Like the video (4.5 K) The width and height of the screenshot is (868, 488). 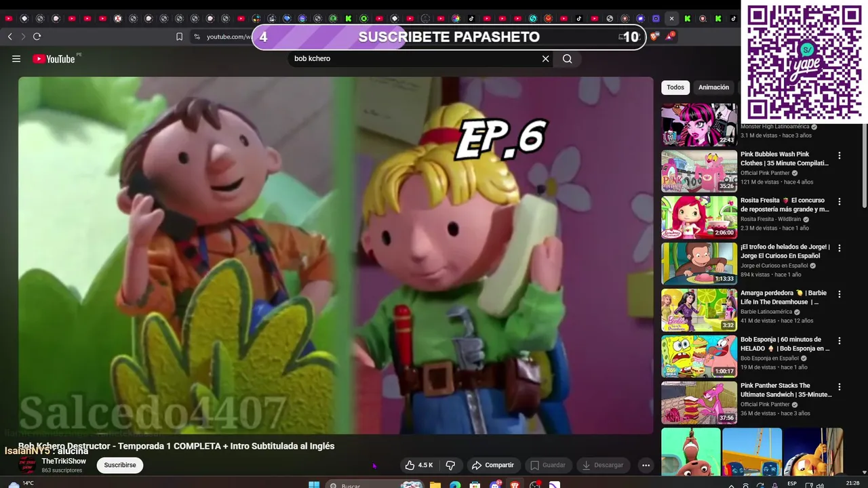[x=419, y=465]
